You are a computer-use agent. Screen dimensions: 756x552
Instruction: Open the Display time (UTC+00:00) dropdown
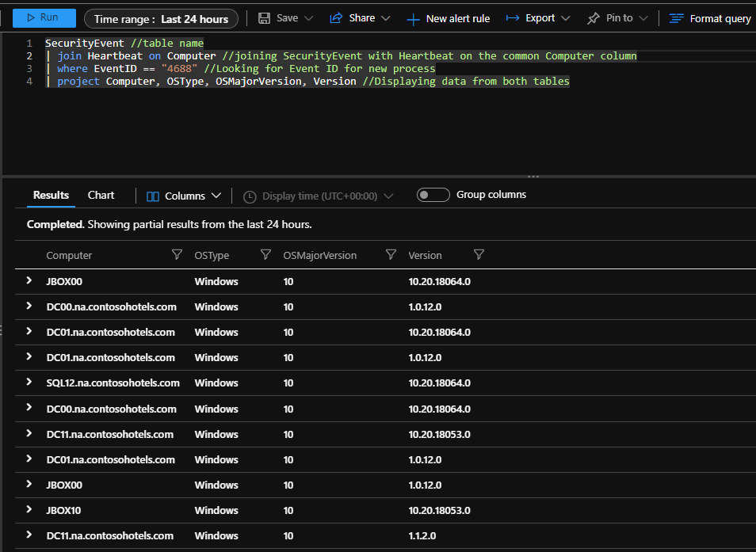[316, 195]
